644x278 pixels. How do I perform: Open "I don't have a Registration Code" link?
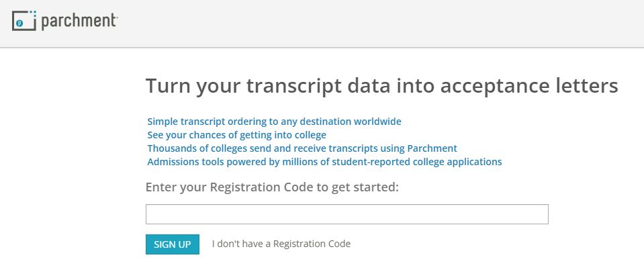pyautogui.click(x=281, y=244)
